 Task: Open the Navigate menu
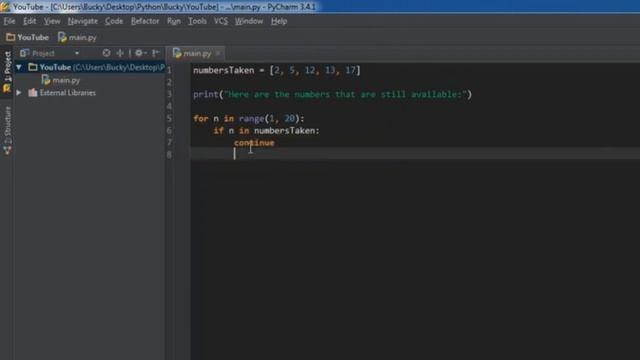pyautogui.click(x=82, y=21)
